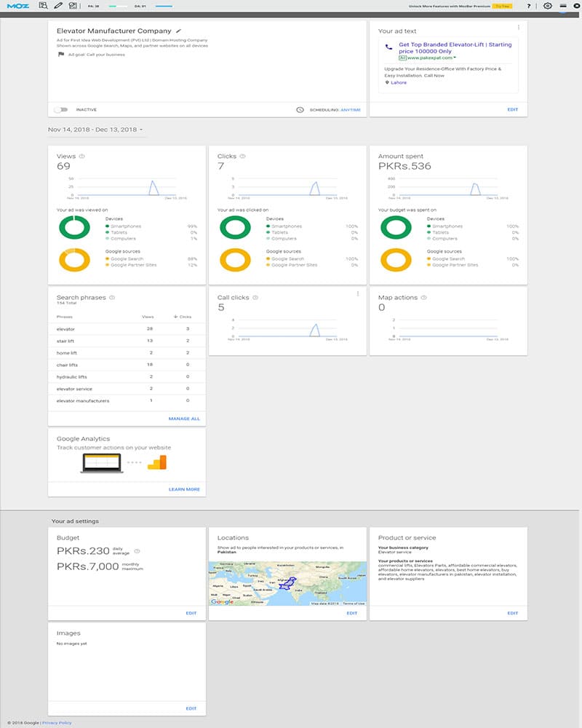Click Pakistan locations map thumbnail
This screenshot has height=728, width=582.
(x=288, y=583)
